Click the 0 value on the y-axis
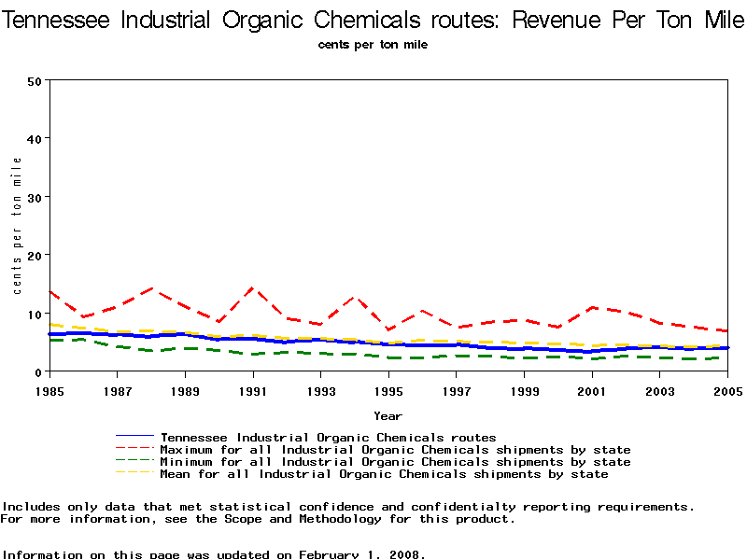747x560 pixels. tap(37, 371)
